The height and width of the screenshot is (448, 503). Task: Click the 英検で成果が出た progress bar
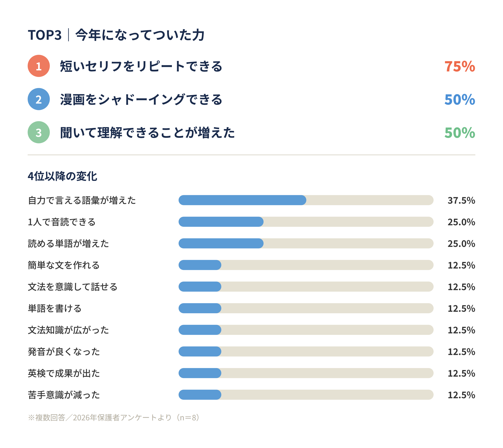[x=306, y=373]
